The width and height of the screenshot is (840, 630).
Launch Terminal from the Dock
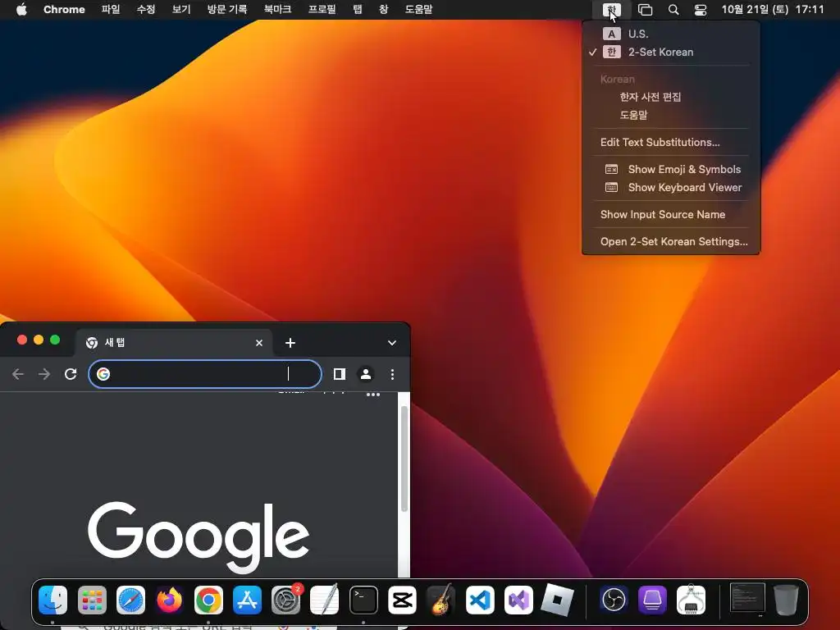pos(363,600)
